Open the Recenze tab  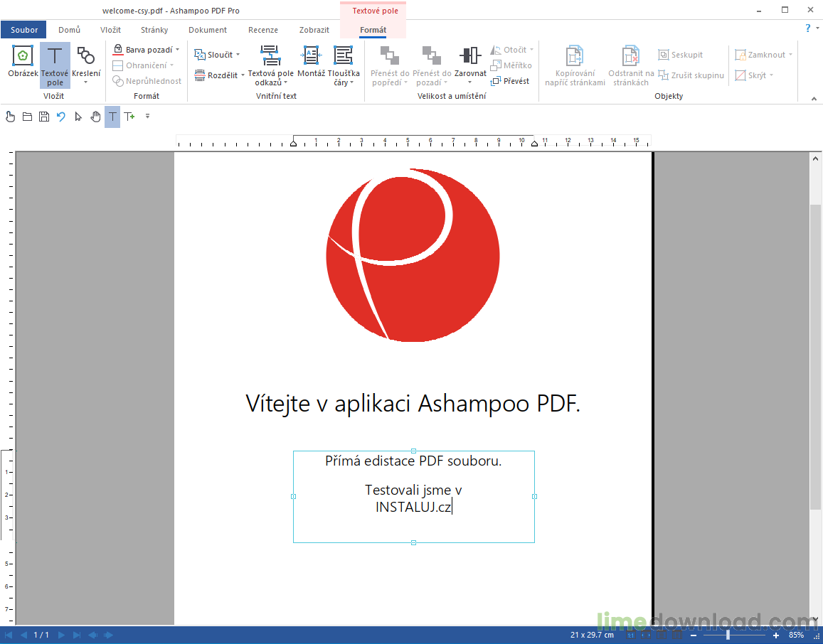[x=262, y=30]
